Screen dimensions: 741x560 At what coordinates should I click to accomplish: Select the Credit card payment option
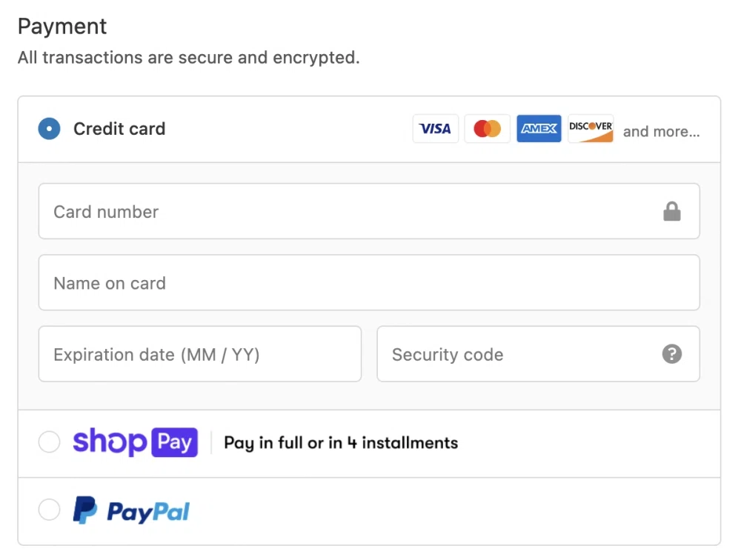pos(49,128)
